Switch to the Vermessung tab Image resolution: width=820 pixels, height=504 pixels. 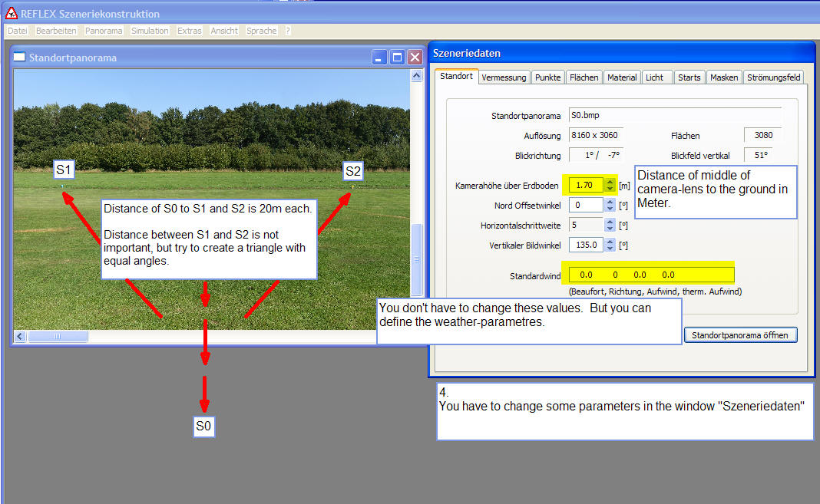coord(504,77)
